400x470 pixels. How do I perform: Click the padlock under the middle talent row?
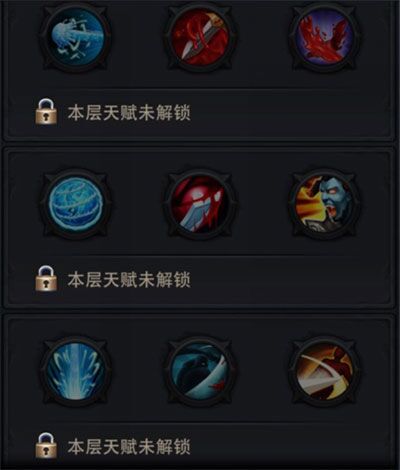46,278
